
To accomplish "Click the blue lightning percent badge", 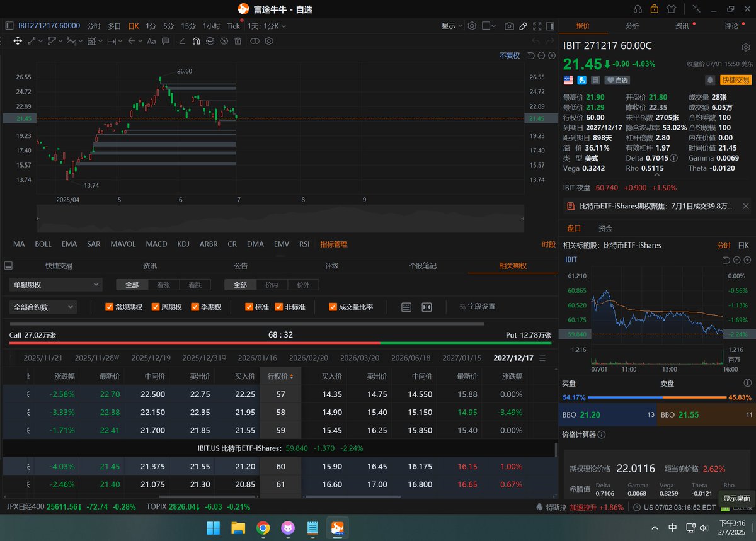I will click(581, 80).
